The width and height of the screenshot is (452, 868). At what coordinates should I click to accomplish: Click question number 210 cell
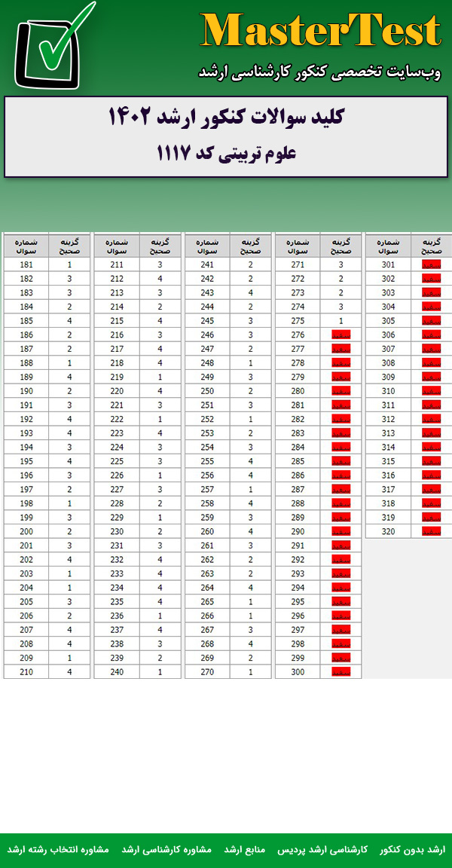pos(26,671)
